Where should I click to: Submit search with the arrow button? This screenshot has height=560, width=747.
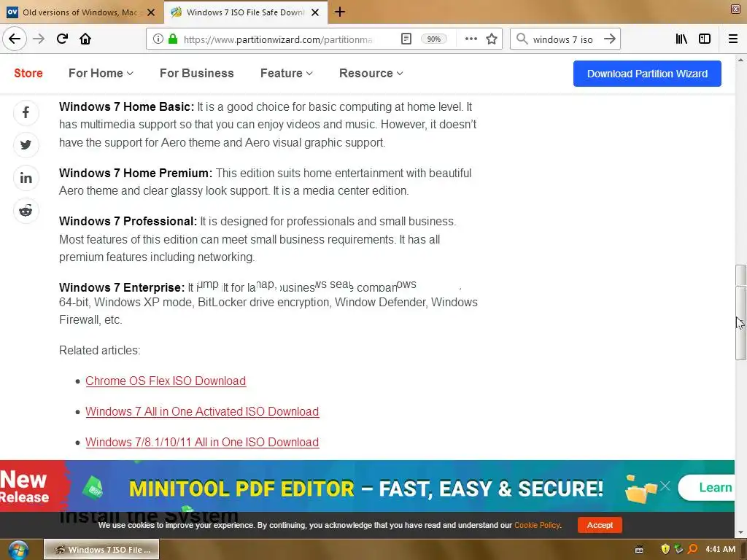(x=609, y=39)
